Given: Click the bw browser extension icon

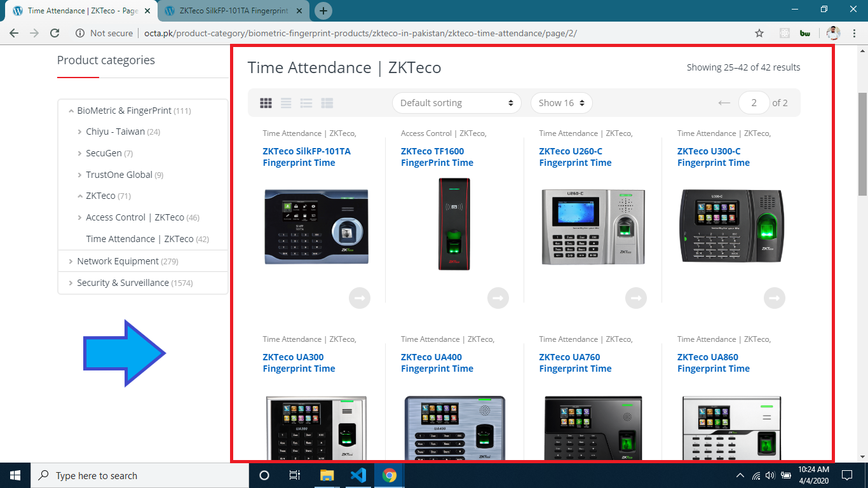Looking at the screenshot, I should [805, 33].
